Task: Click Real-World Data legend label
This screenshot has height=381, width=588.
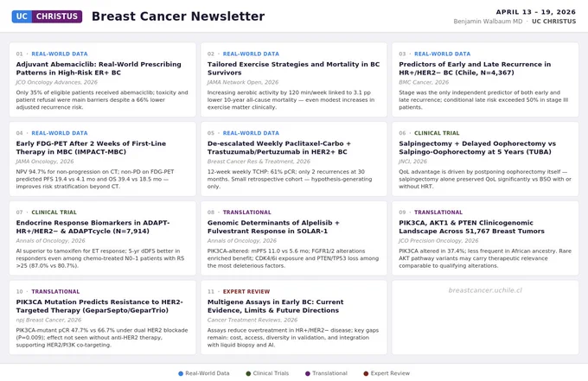Action: (x=208, y=373)
